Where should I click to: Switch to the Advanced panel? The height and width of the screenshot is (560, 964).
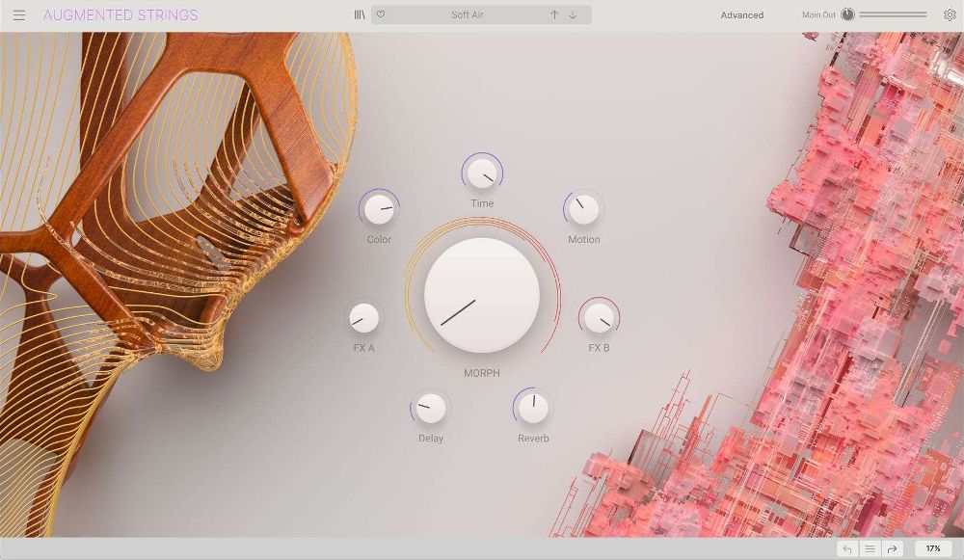coord(741,14)
